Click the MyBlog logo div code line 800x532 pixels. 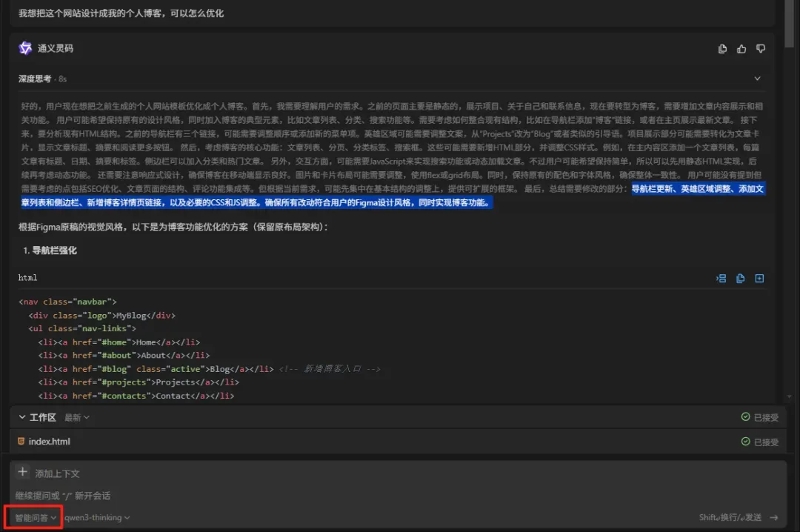[x=102, y=316]
